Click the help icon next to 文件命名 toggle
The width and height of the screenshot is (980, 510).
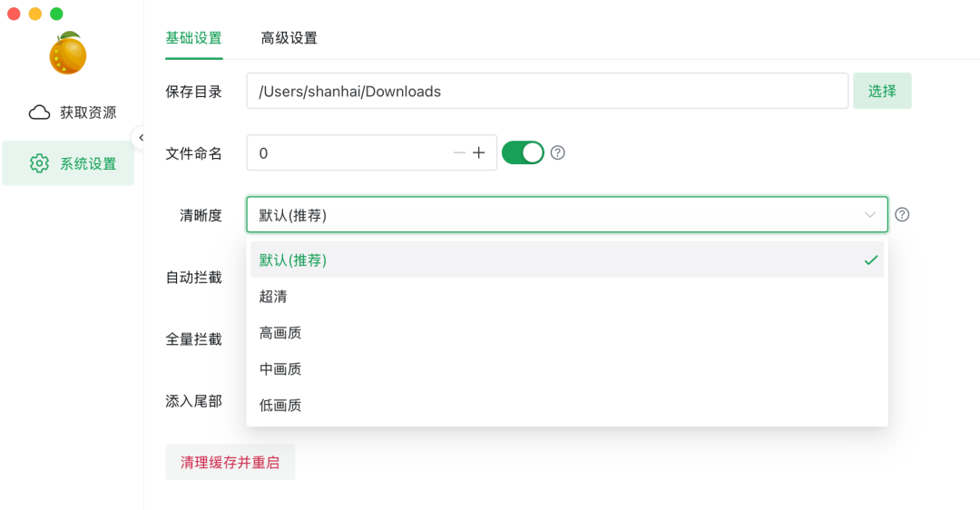[558, 152]
